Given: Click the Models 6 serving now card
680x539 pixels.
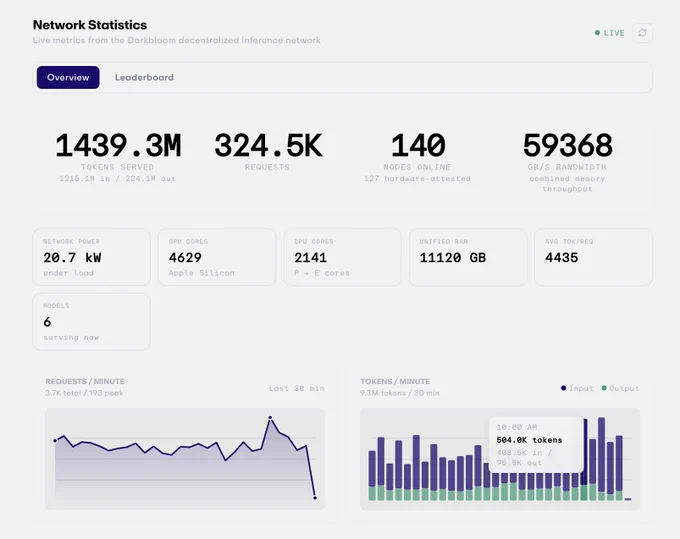Looking at the screenshot, I should 92,321.
